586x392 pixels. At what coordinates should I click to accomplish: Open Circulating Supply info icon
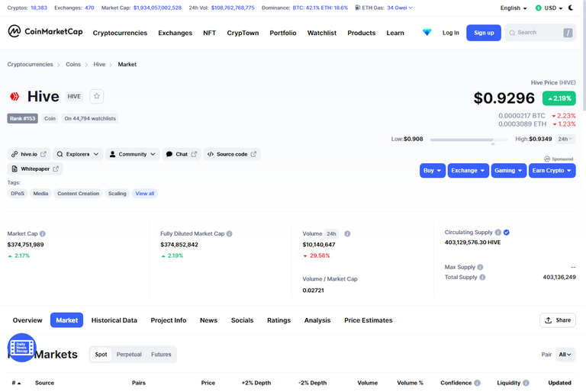tap(497, 233)
